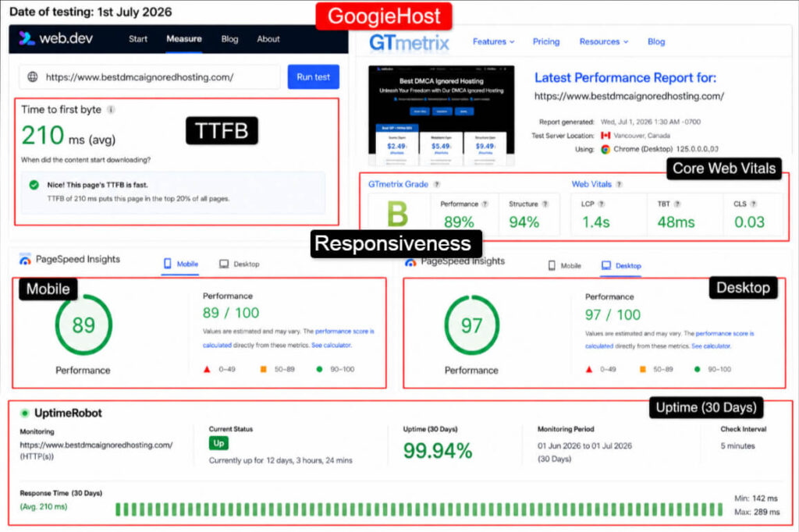Click the 89 performance gauge circle
Screen dimensions: 799x532
coord(83,325)
